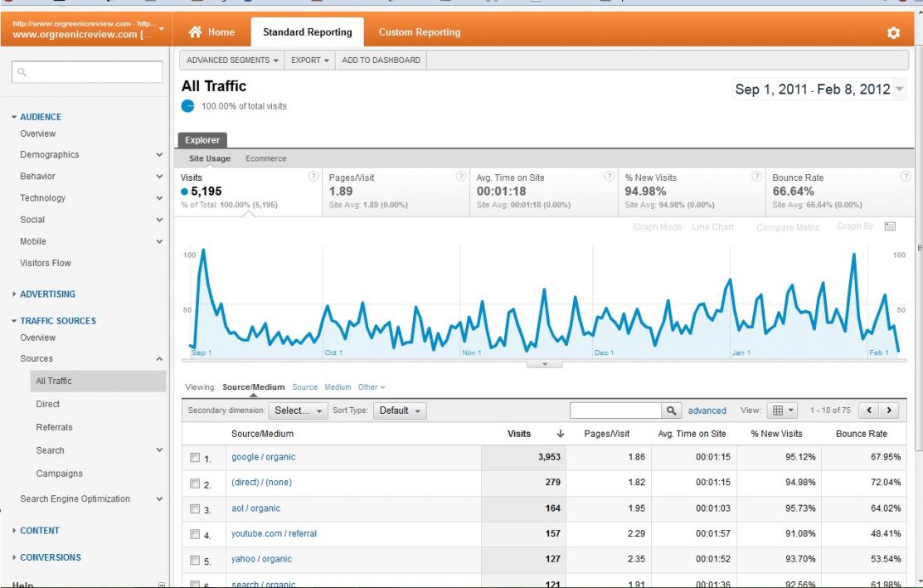Image resolution: width=923 pixels, height=588 pixels.
Task: Click the blue all-visits segment circle icon
Action: (187, 106)
